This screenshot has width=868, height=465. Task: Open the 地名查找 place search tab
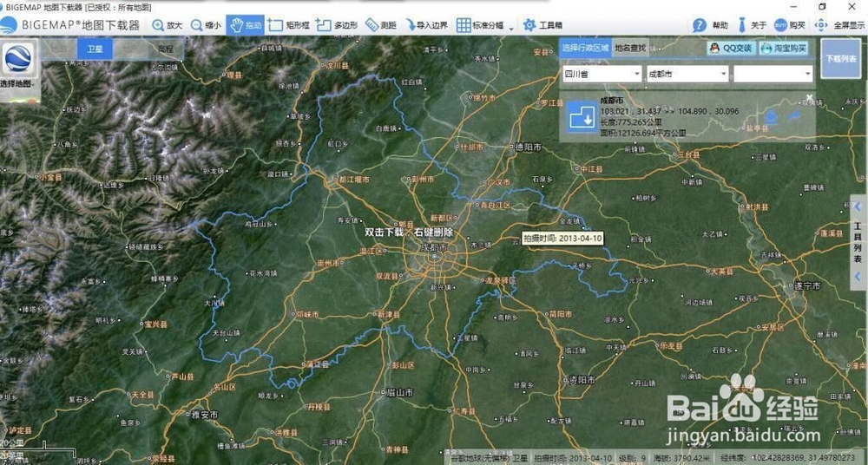tap(630, 49)
